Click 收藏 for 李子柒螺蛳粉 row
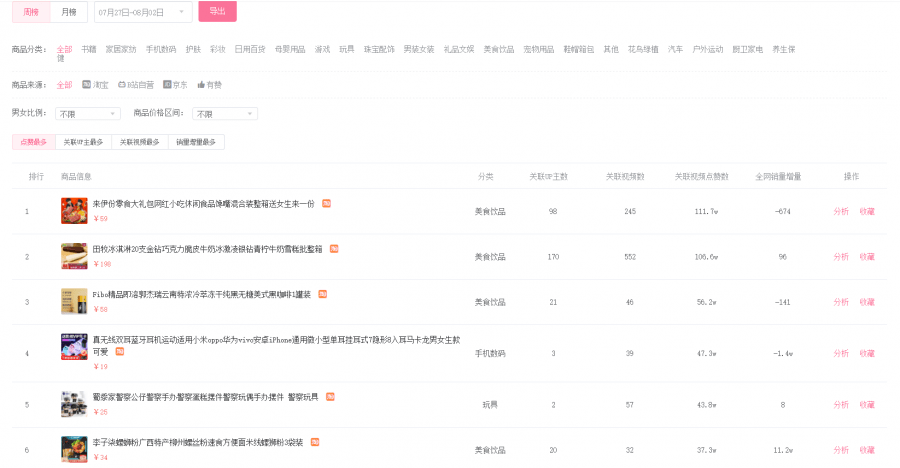The width and height of the screenshot is (900, 468). coord(867,450)
